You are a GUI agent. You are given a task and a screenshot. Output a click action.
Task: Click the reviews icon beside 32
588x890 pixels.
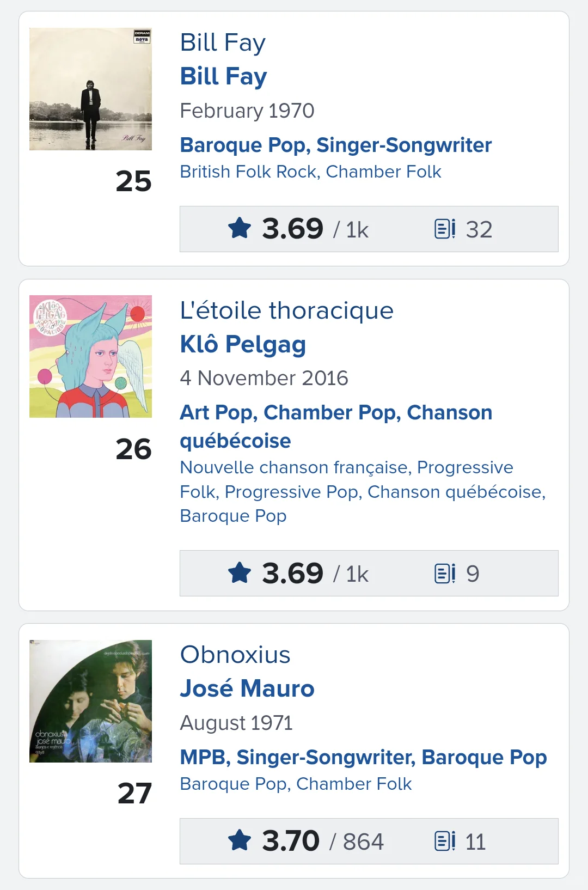click(x=445, y=229)
